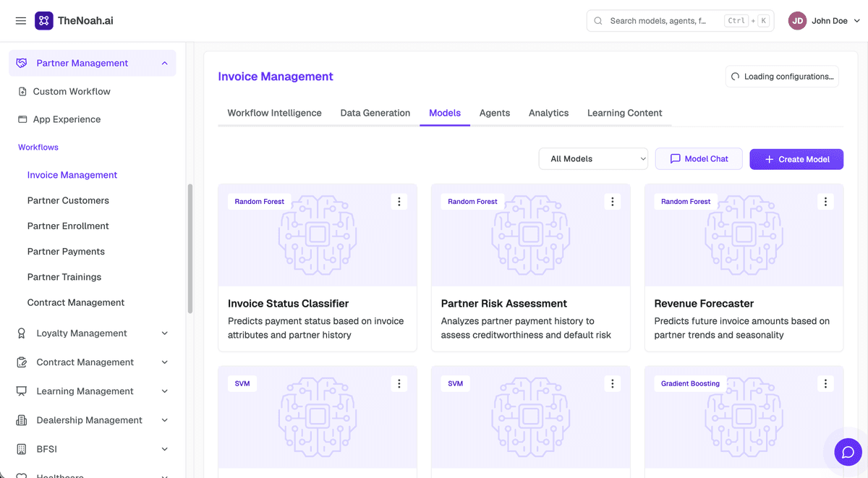Open the floating chat bubble
Screen dimensions: 868x478
click(848, 452)
